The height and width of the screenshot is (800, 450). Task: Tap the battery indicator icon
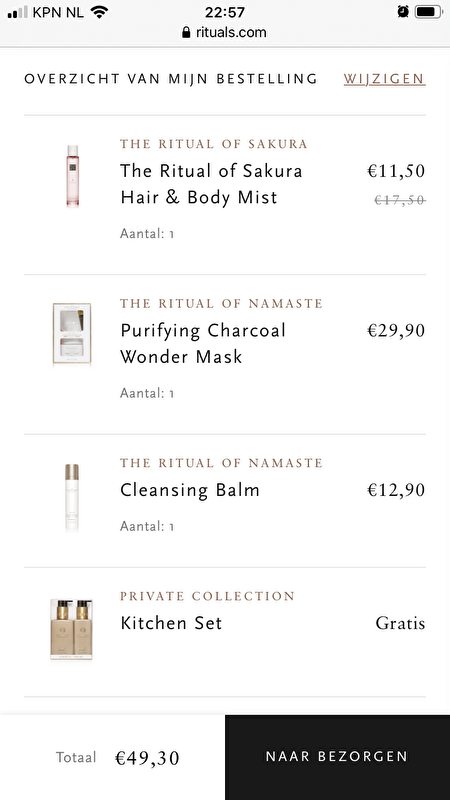pyautogui.click(x=428, y=12)
